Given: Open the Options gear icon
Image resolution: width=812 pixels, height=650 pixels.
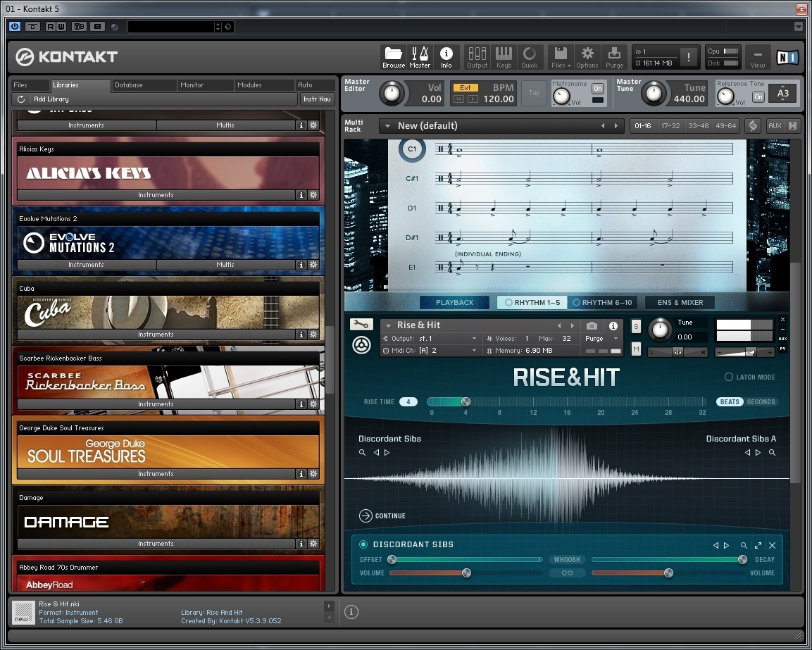Looking at the screenshot, I should tap(587, 57).
